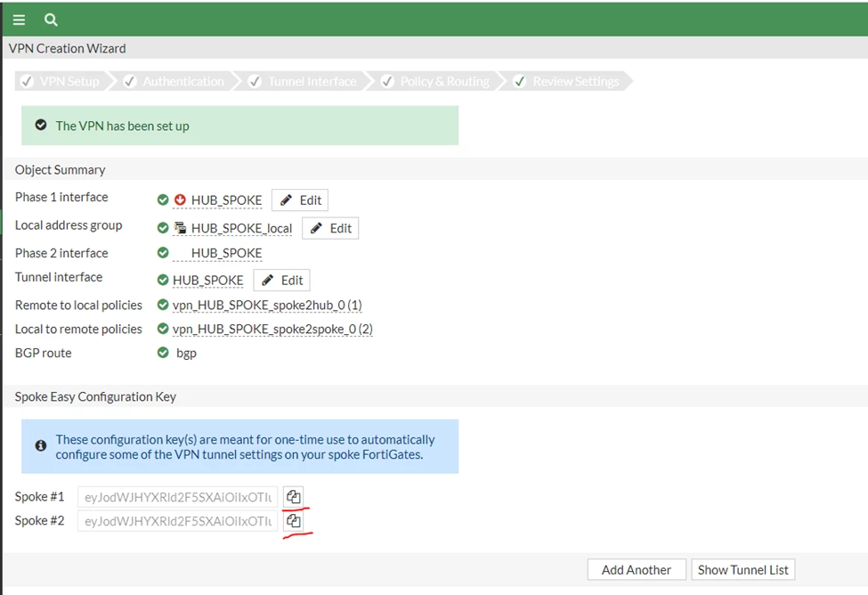This screenshot has height=595, width=868.
Task: Click the 'The VPN has been set up' message
Action: click(x=122, y=126)
